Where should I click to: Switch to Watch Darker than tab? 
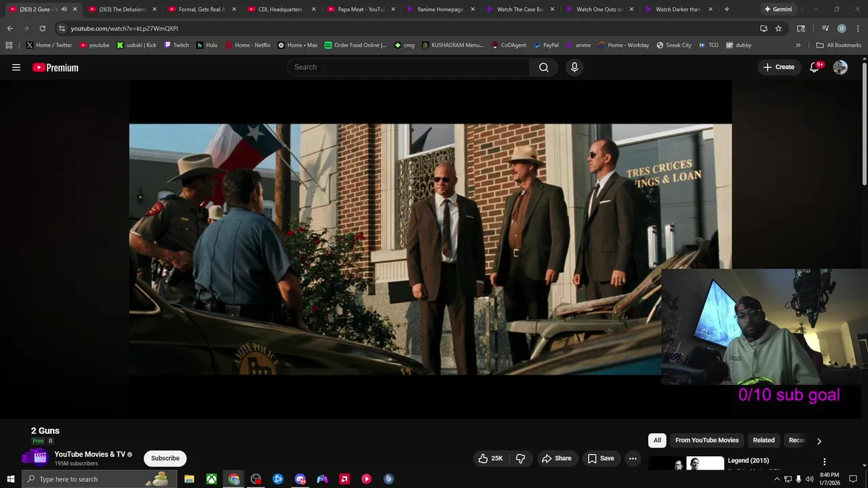[x=678, y=9]
